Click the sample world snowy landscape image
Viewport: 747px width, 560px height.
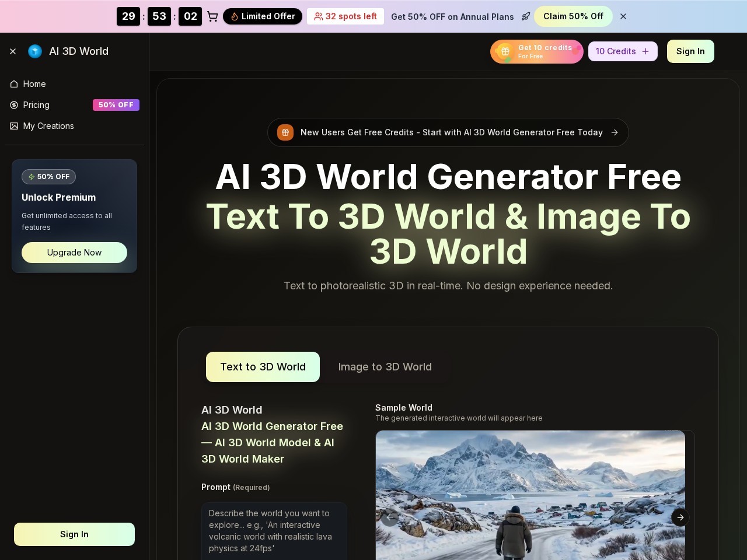point(530,495)
